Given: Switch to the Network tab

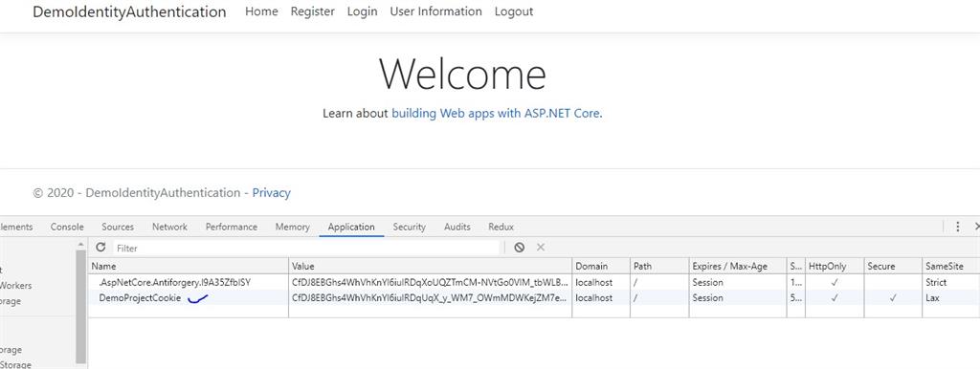Looking at the screenshot, I should click(169, 227).
